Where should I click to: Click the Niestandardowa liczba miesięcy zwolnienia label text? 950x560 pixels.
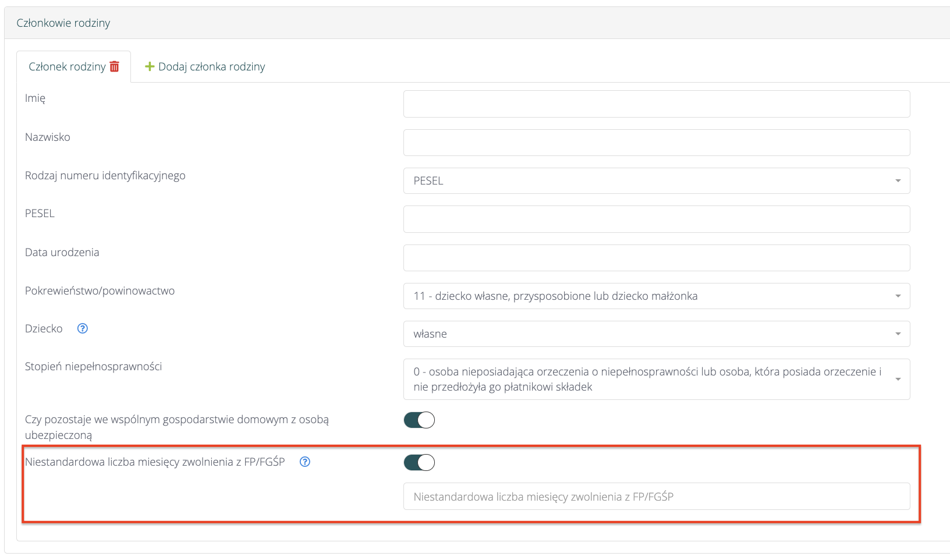(x=155, y=462)
